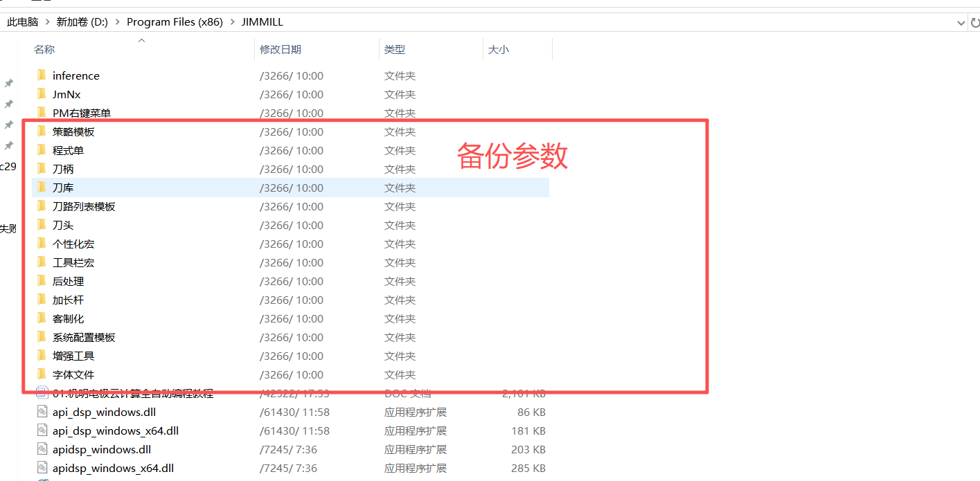Open the JmNx folder icon
The height and width of the screenshot is (481, 980).
click(x=42, y=94)
